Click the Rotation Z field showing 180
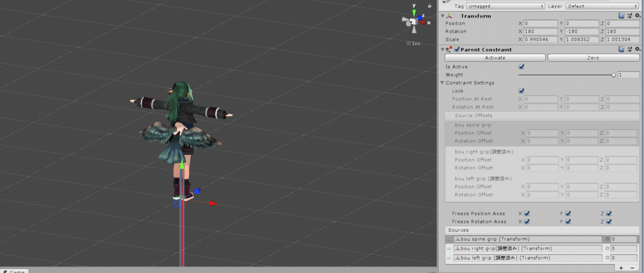This screenshot has height=273, width=644. 622,31
